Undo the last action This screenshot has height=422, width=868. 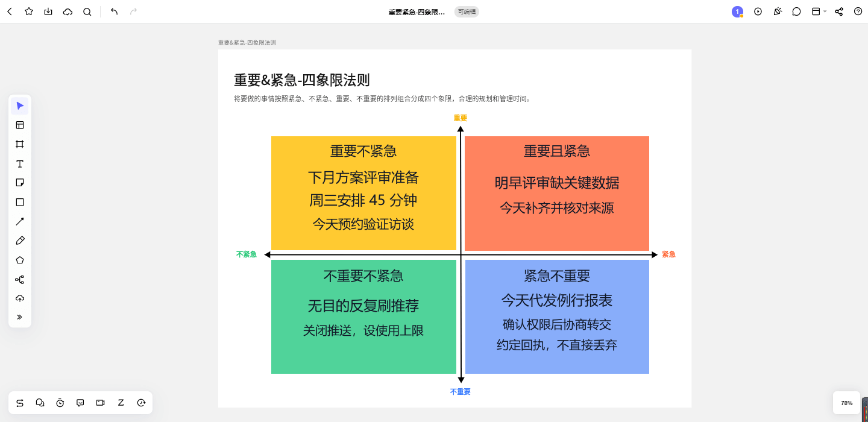pyautogui.click(x=115, y=11)
